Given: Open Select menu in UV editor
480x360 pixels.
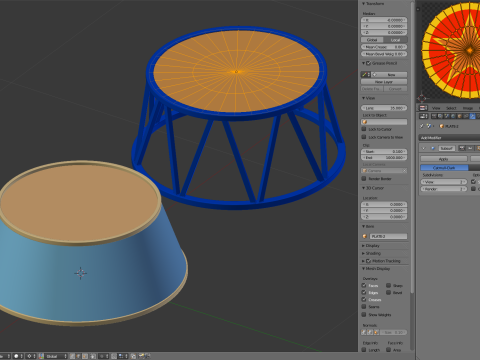Looking at the screenshot, I should (451, 108).
